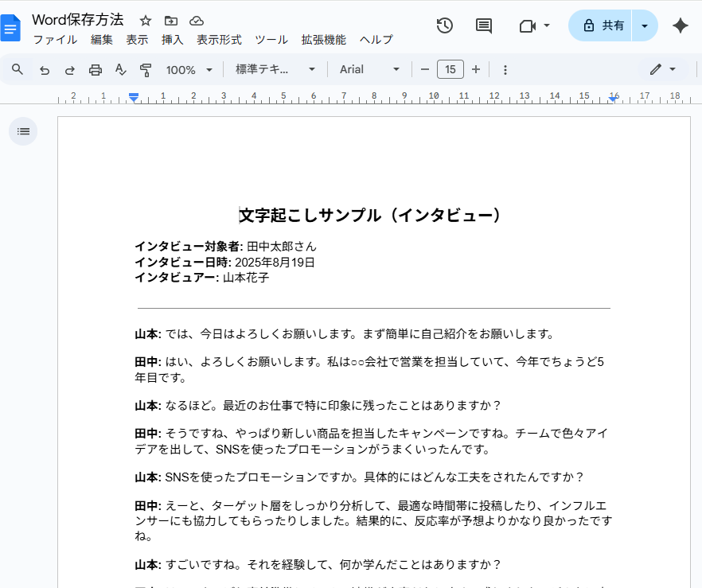This screenshot has width=702, height=588.
Task: Click the heading 文字起こしサンプル（インタビュー）
Action: 370,216
